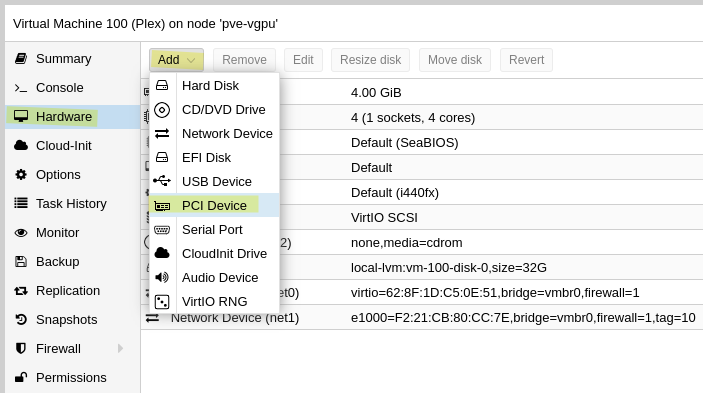Choose Serial Port menu entry
Image resolution: width=703 pixels, height=393 pixels.
pos(214,229)
